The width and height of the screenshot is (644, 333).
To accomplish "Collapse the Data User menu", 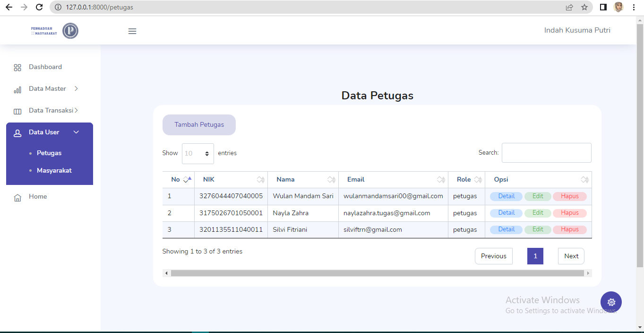I will [x=50, y=132].
